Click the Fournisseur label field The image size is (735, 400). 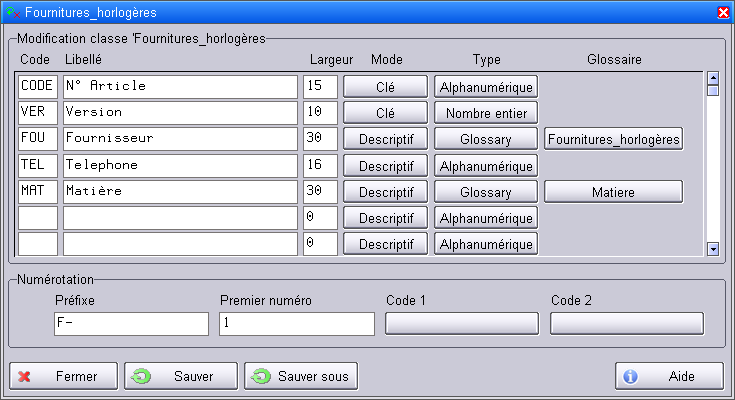(x=180, y=139)
